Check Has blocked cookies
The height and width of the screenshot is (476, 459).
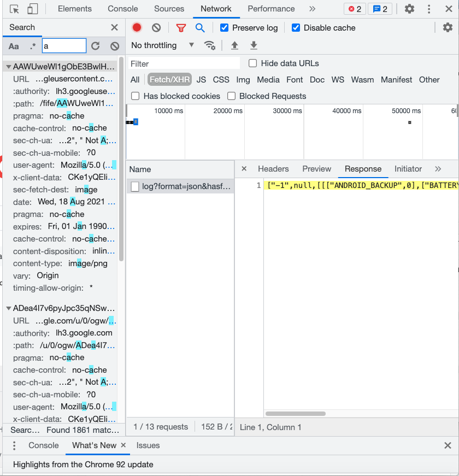136,96
